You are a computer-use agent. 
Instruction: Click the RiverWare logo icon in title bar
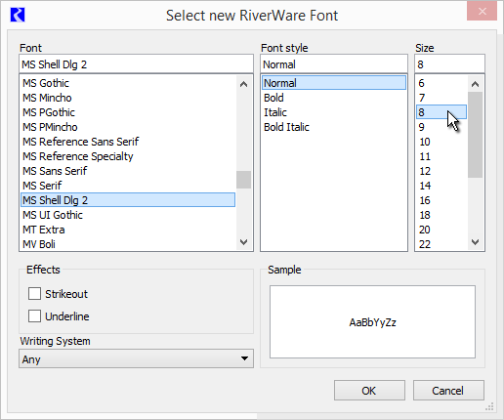(x=18, y=15)
